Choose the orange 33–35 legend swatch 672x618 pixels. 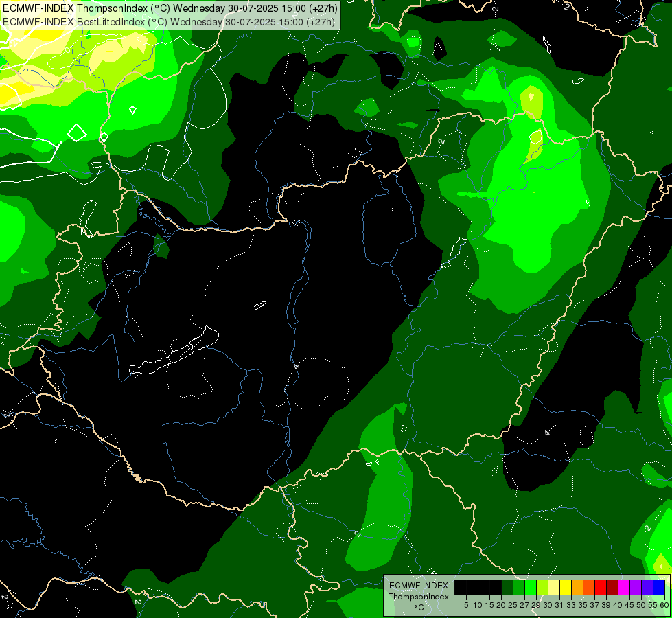coord(577,587)
